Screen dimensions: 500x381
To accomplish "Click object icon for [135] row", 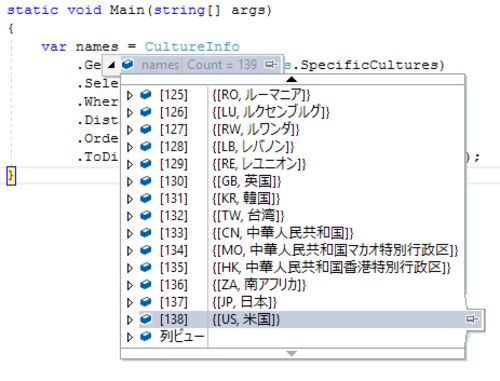I will [146, 268].
